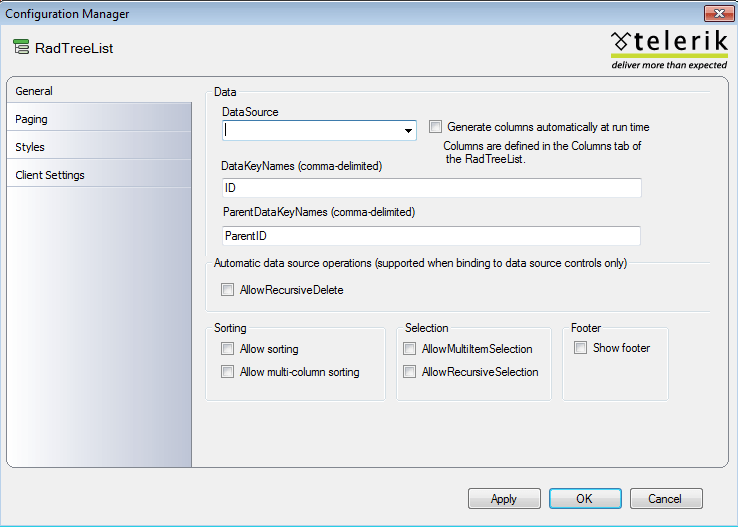The image size is (738, 527).
Task: Enable the Allow sorting checkbox
Action: pyautogui.click(x=227, y=349)
